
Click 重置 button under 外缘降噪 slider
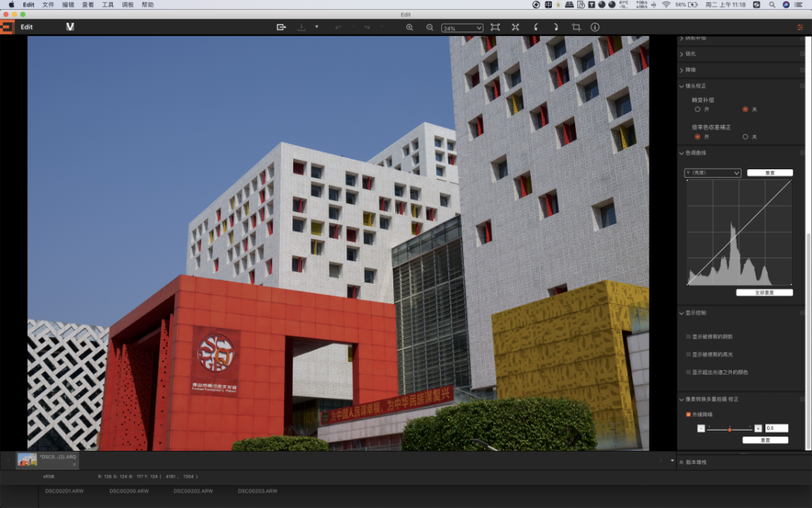(765, 440)
